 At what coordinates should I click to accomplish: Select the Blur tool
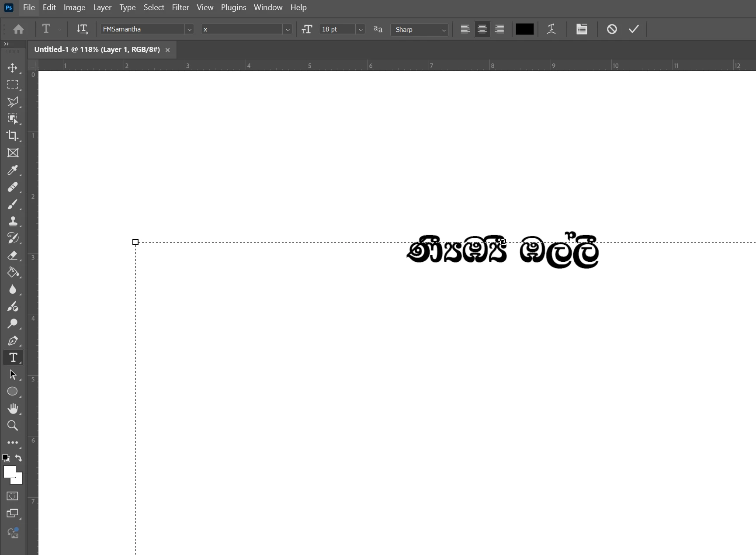13,289
